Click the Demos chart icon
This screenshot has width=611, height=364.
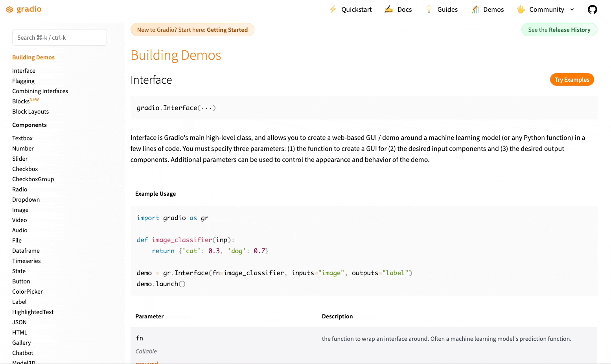(x=475, y=9)
